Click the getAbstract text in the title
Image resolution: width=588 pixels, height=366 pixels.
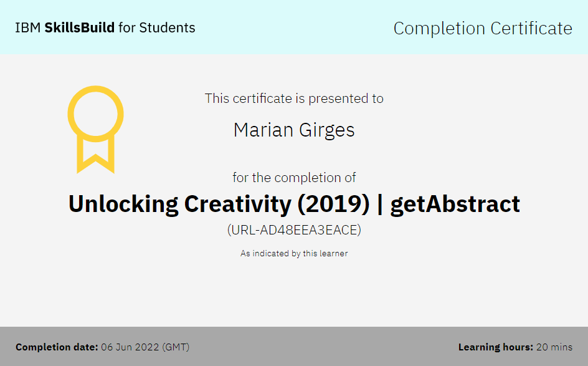point(455,205)
